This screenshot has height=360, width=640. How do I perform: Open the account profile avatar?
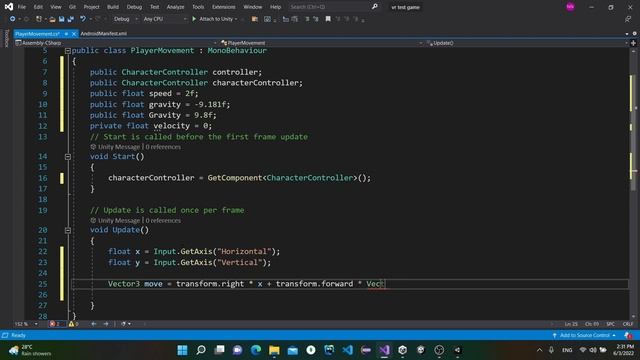click(x=570, y=7)
